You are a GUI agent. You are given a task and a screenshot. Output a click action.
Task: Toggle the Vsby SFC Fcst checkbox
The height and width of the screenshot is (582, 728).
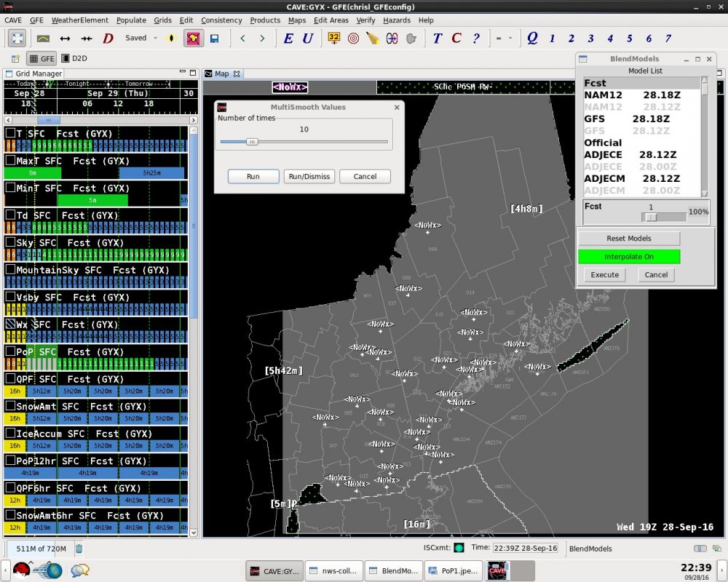coord(10,297)
